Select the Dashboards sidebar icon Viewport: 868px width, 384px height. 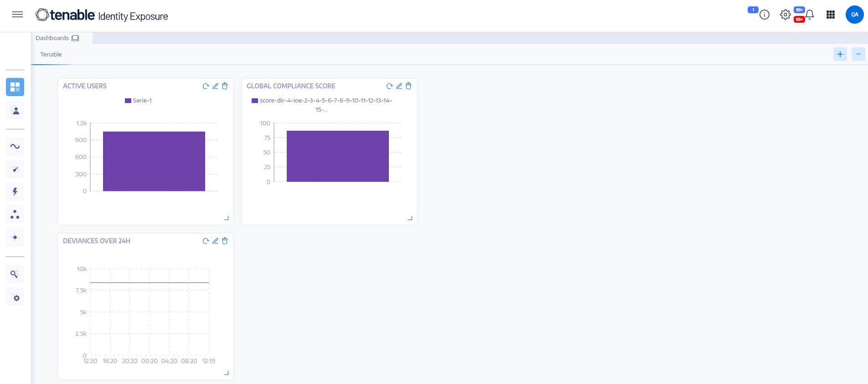[x=15, y=87]
